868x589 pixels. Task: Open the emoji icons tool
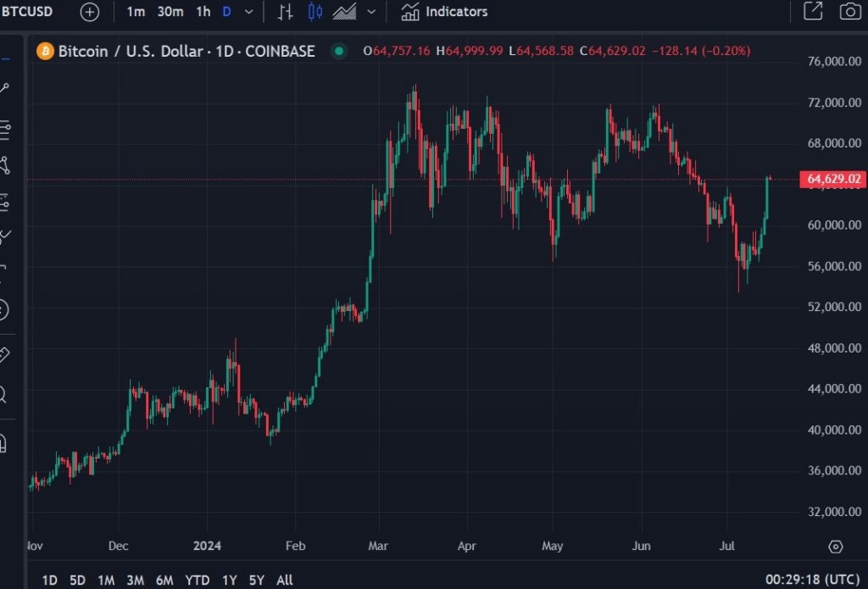pos(3,310)
